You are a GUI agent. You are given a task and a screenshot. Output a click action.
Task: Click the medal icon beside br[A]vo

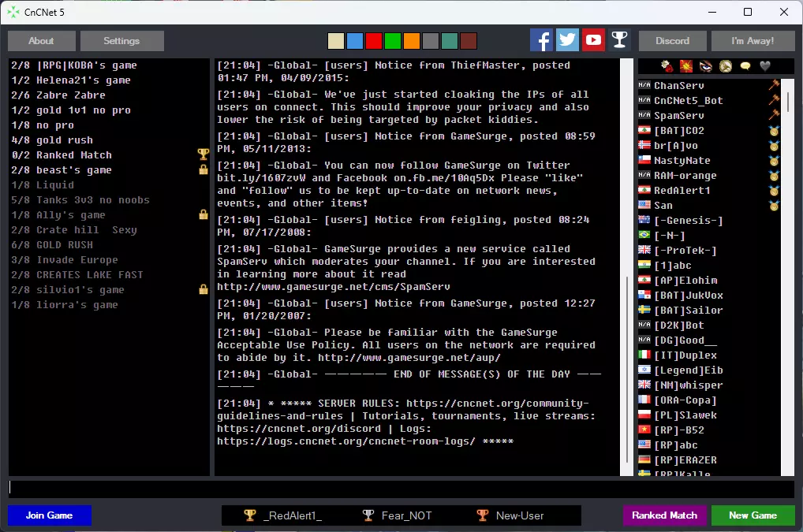(x=774, y=146)
